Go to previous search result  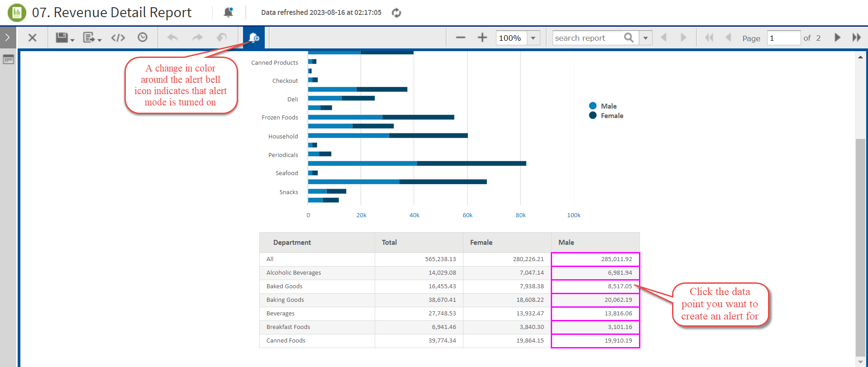(x=664, y=38)
